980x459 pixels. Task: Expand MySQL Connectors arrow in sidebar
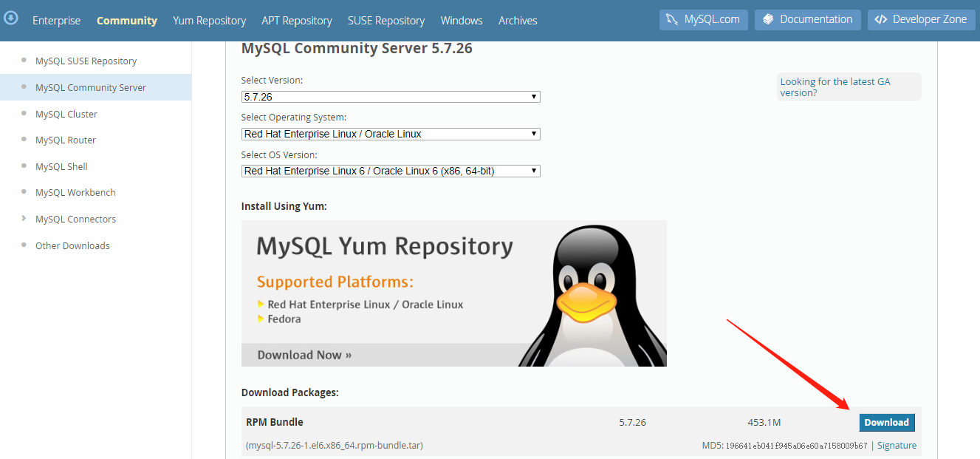click(24, 218)
